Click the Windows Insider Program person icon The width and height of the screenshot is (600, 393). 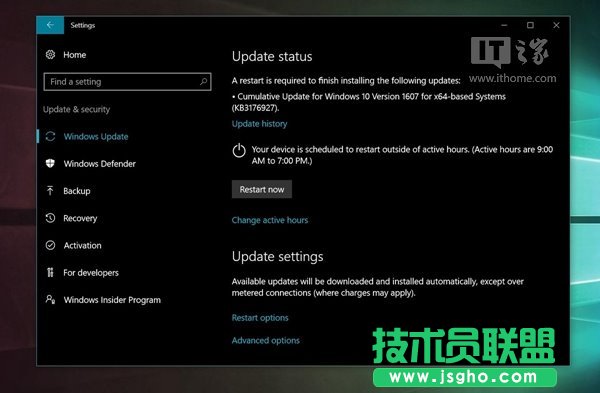(50, 299)
